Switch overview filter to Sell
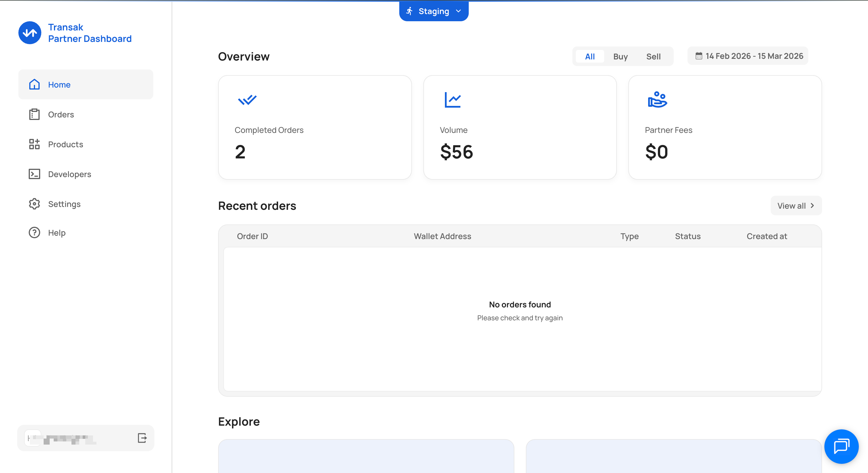 pos(653,57)
